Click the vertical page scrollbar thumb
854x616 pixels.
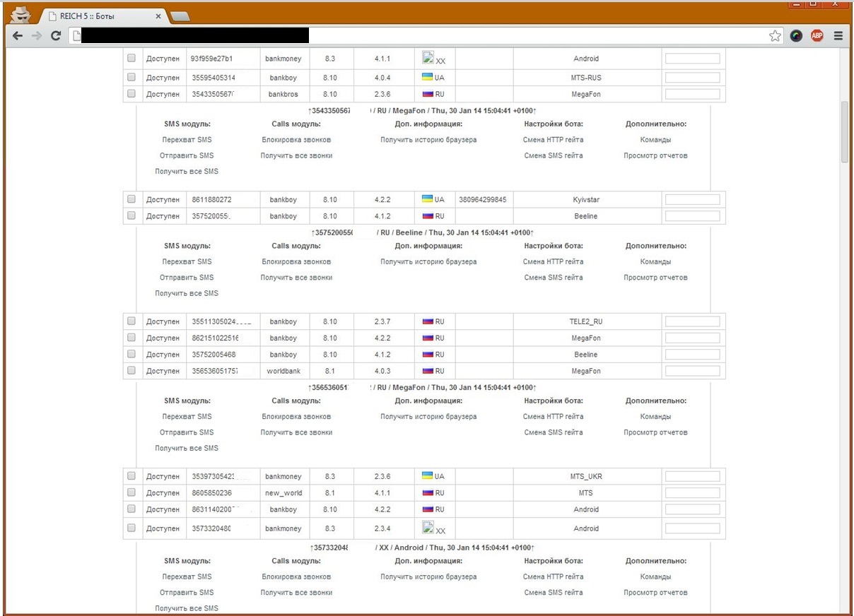click(x=844, y=131)
